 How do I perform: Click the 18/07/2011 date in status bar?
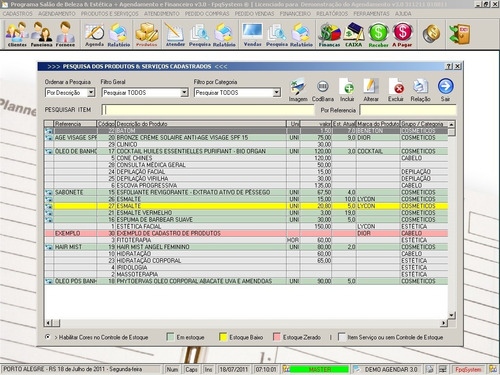tap(233, 369)
